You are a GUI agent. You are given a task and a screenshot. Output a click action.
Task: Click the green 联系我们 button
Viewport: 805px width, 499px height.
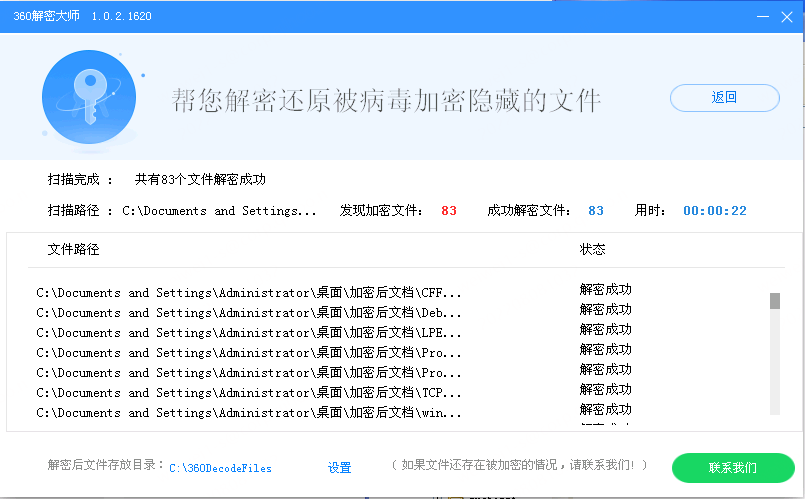pyautogui.click(x=733, y=468)
